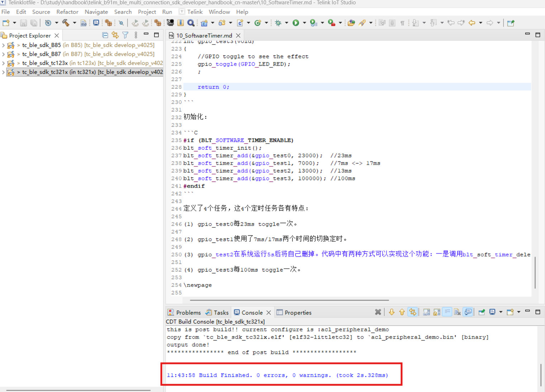Open the Search magnifier tool in toolbar
This screenshot has width=545, height=392.
coord(191,23)
